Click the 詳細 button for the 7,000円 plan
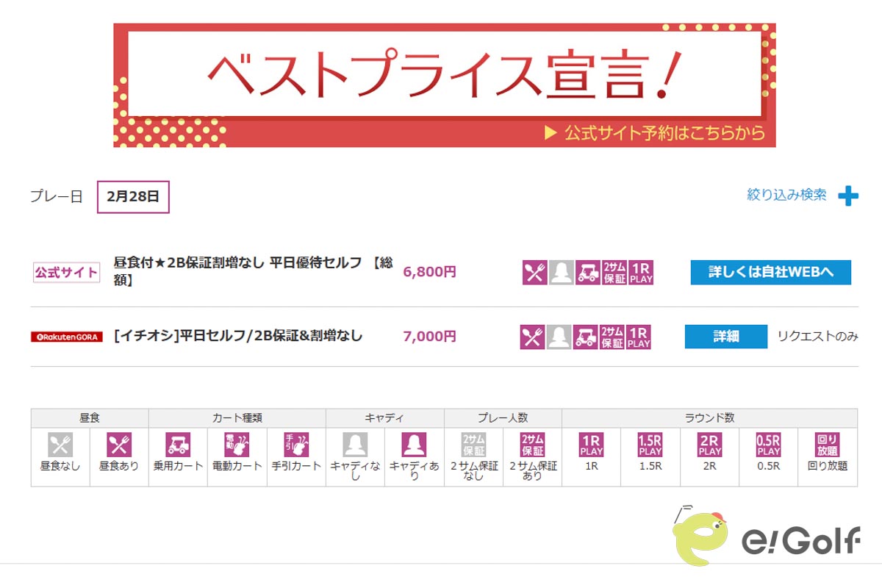This screenshot has height=588, width=882. pos(725,337)
